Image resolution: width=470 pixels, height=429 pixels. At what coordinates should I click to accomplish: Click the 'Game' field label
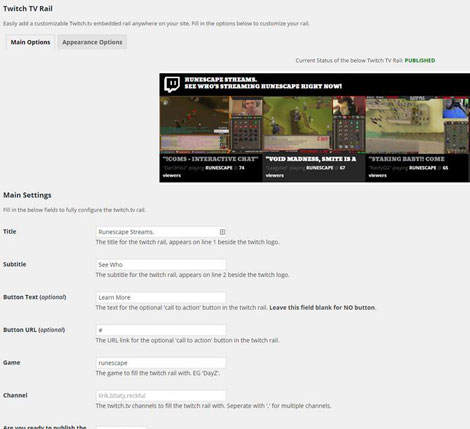click(12, 362)
